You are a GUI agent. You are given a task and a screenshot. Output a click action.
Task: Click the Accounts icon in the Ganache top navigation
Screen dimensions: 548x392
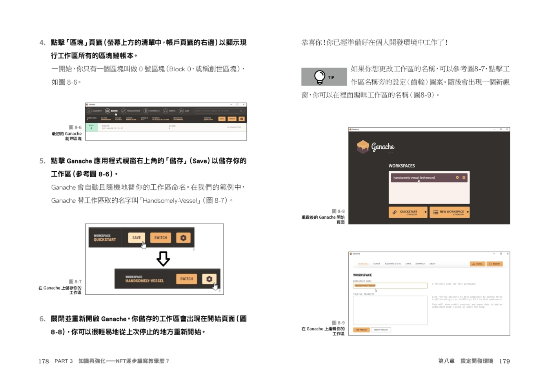tap(89, 111)
